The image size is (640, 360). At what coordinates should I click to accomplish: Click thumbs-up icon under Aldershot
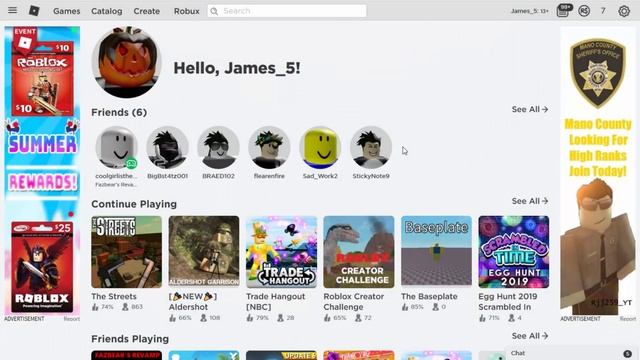click(x=173, y=318)
